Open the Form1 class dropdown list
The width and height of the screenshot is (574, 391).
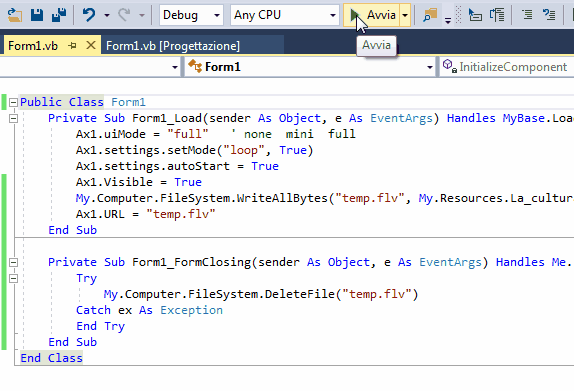(430, 67)
